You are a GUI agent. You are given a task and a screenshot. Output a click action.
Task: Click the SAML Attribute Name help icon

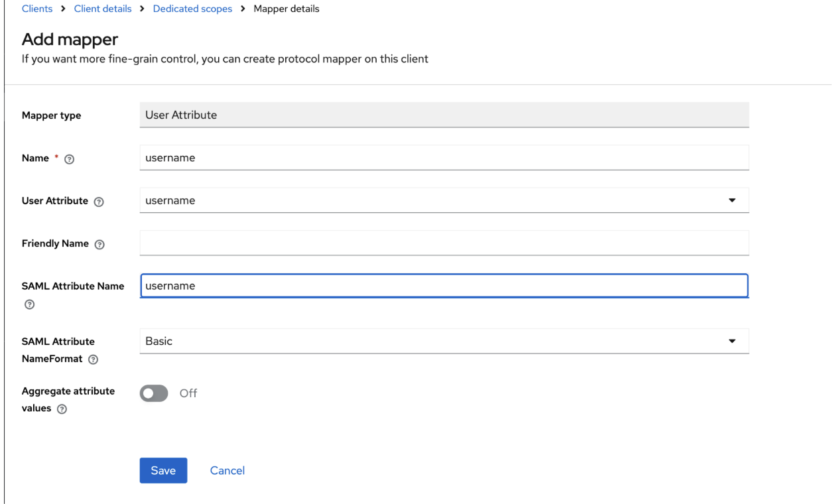pyautogui.click(x=29, y=305)
